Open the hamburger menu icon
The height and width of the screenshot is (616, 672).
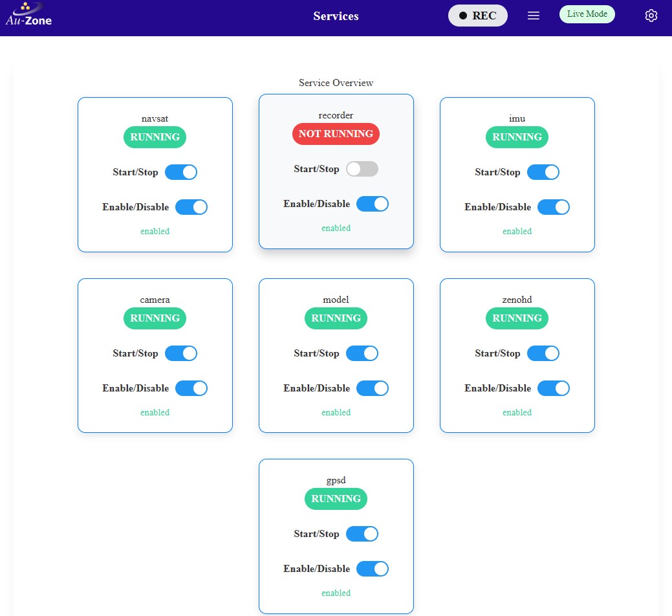(x=533, y=16)
